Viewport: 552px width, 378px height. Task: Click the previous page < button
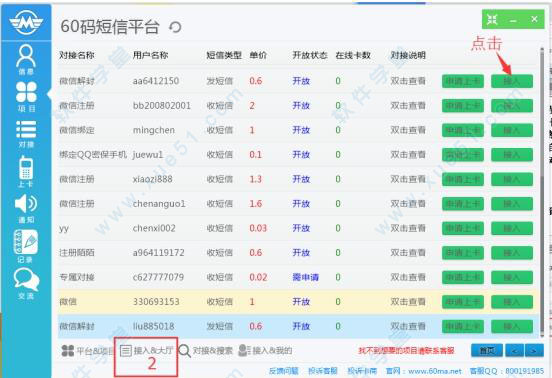[x=515, y=351]
